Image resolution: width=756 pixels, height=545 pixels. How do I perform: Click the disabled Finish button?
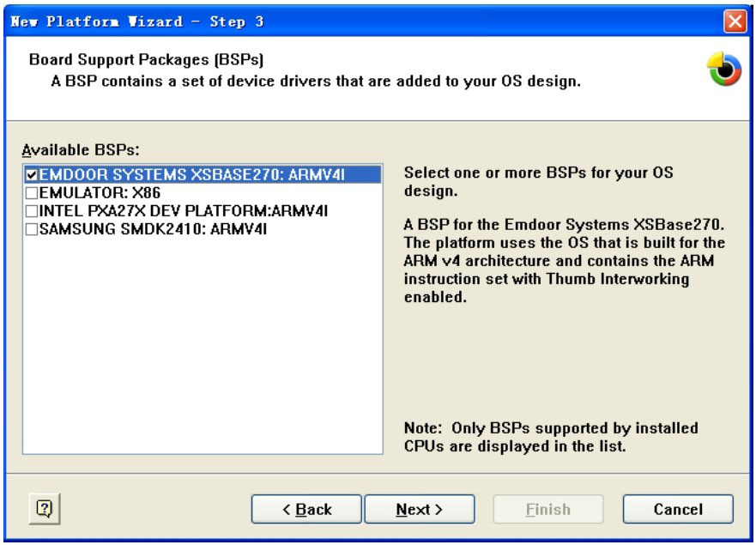548,509
